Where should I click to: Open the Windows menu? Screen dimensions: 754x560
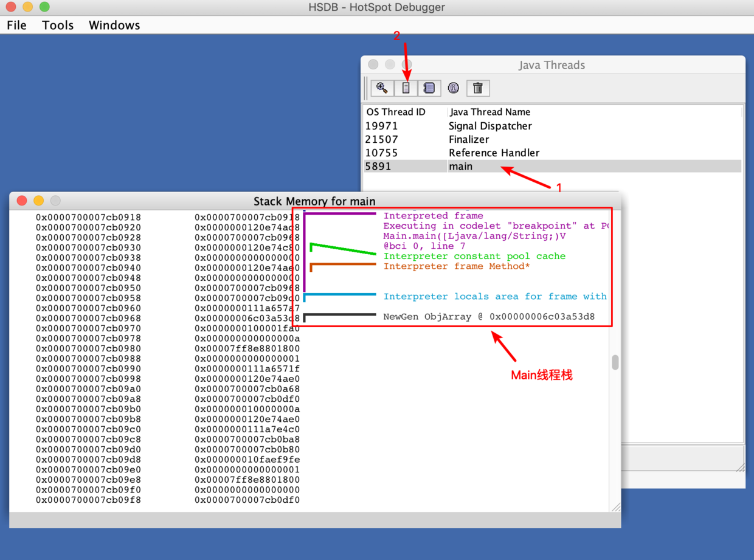coord(114,25)
